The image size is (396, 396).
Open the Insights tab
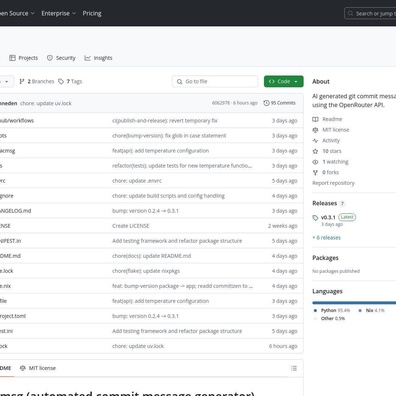click(x=98, y=58)
